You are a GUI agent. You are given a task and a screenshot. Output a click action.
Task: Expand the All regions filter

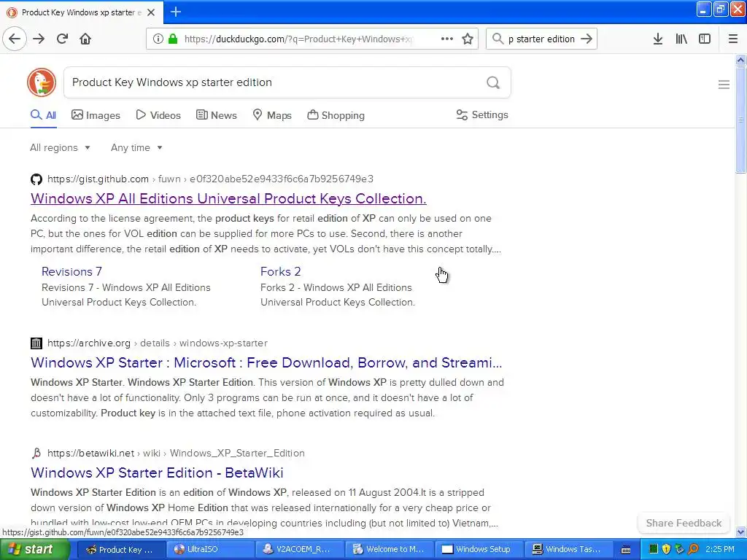[x=60, y=147]
